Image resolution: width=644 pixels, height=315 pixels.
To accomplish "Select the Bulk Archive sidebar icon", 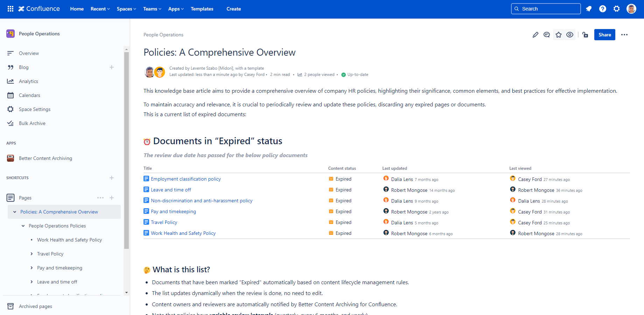I will coord(11,123).
